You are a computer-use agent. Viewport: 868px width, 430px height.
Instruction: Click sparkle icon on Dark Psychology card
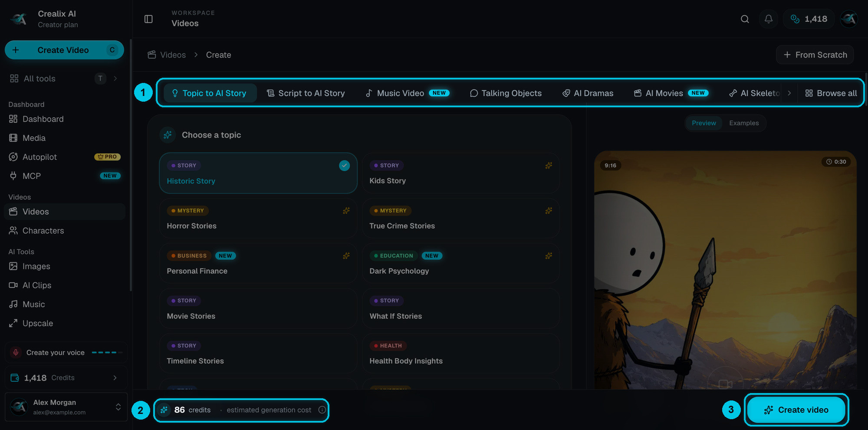point(549,256)
